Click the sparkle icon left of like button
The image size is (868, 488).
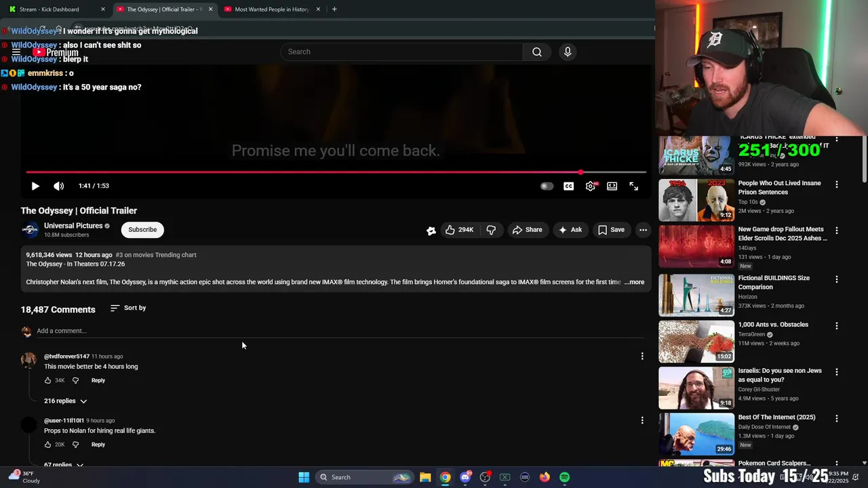point(431,230)
